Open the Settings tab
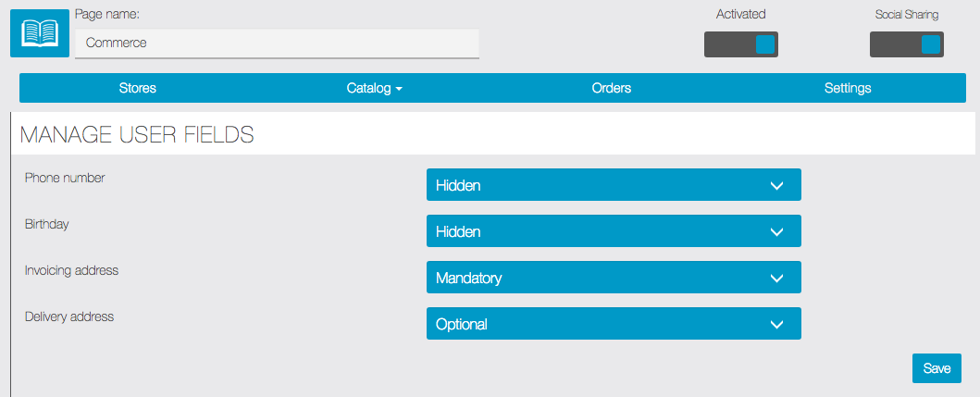 click(x=848, y=88)
